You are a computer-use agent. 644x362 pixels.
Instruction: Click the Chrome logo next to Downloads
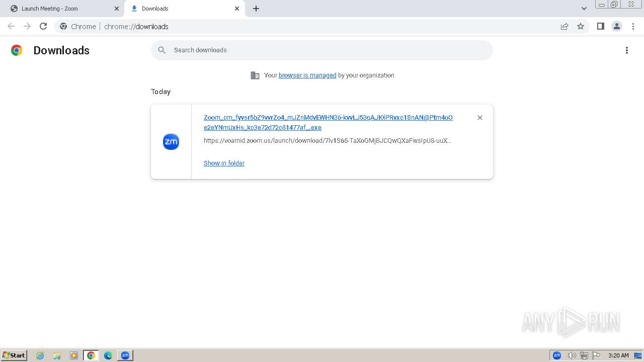point(17,50)
